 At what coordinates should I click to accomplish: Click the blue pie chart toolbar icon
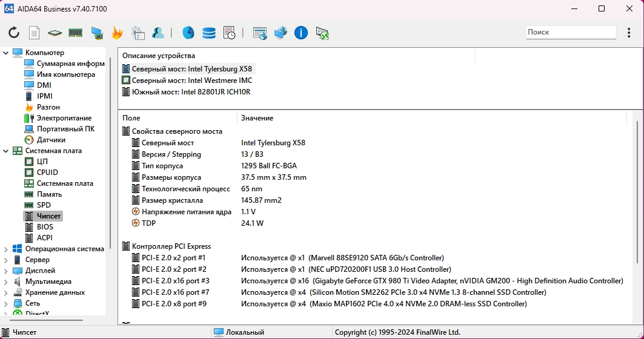coord(188,33)
